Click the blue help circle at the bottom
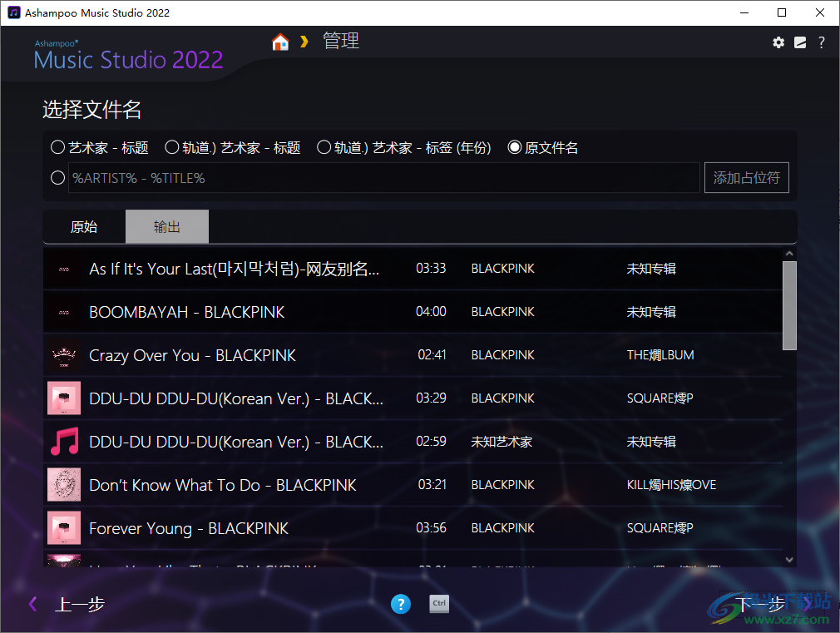 pos(401,604)
